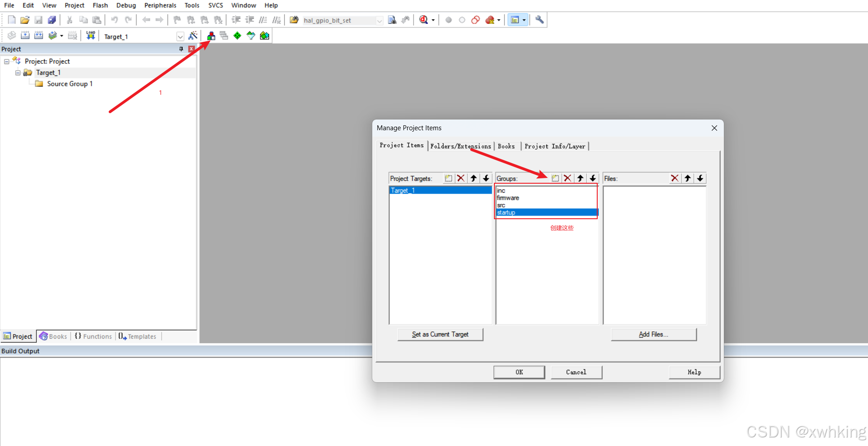Download code to flash with LOAD
The image size is (868, 446).
(91, 35)
